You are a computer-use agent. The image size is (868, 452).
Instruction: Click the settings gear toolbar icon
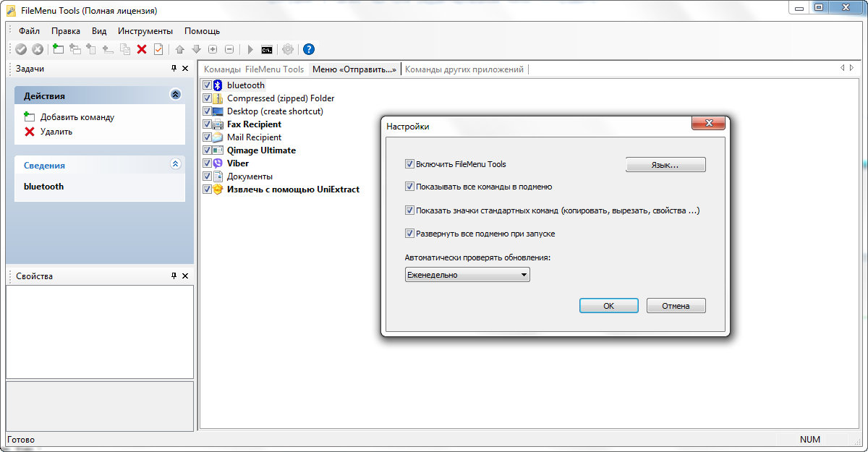[x=288, y=49]
